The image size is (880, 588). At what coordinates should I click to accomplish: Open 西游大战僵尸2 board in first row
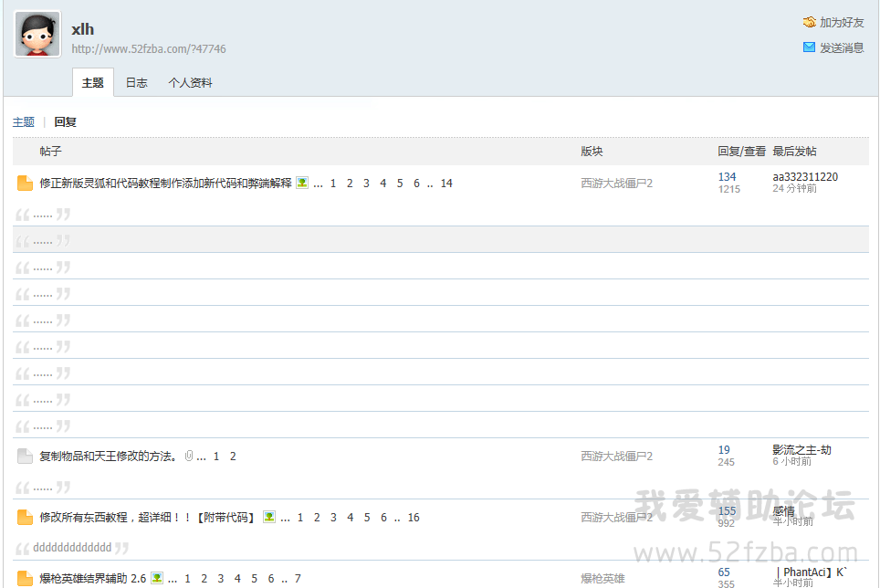click(617, 183)
